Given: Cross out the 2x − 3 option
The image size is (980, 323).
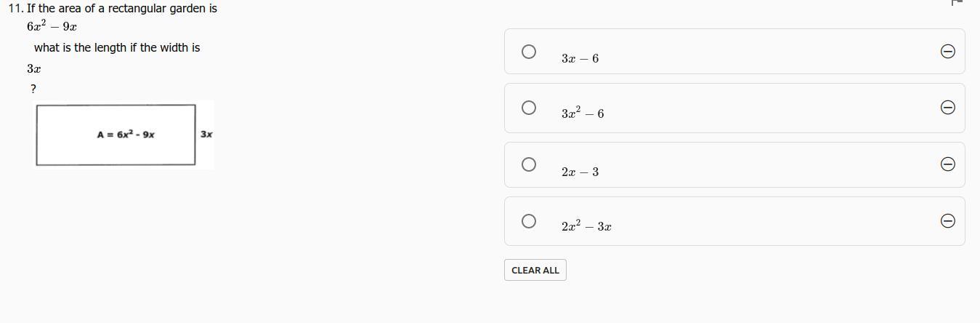Looking at the screenshot, I should point(947,164).
